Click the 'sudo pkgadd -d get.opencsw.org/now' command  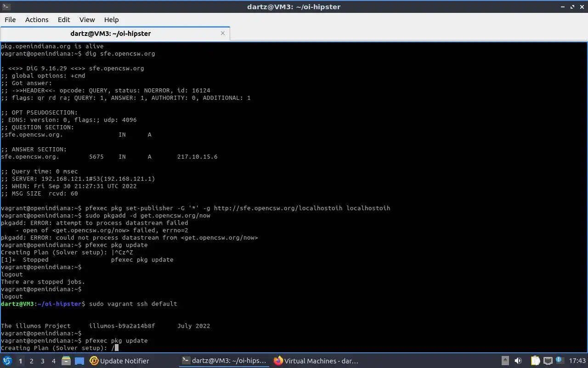coord(148,216)
